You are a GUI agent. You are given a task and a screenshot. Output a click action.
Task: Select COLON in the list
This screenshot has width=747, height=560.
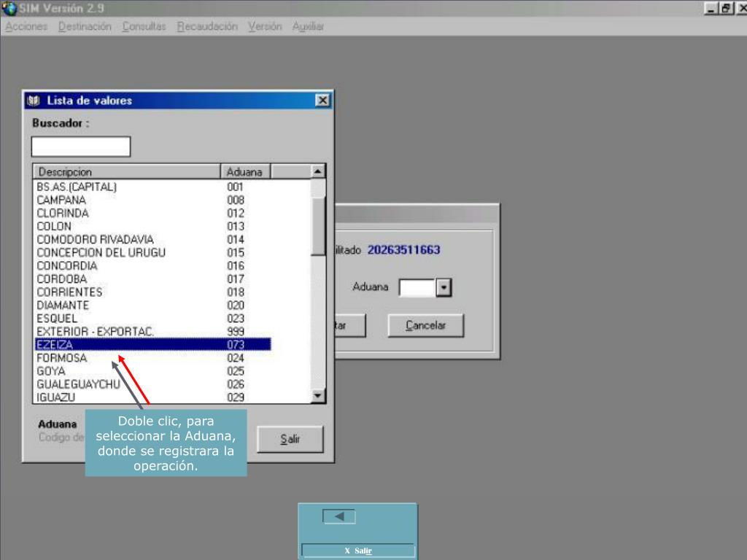click(x=153, y=226)
